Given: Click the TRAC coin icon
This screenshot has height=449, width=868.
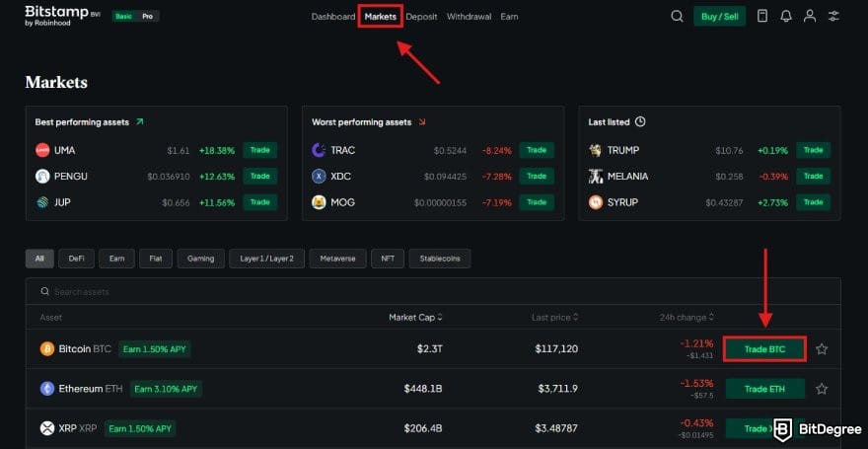Looking at the screenshot, I should pos(319,150).
